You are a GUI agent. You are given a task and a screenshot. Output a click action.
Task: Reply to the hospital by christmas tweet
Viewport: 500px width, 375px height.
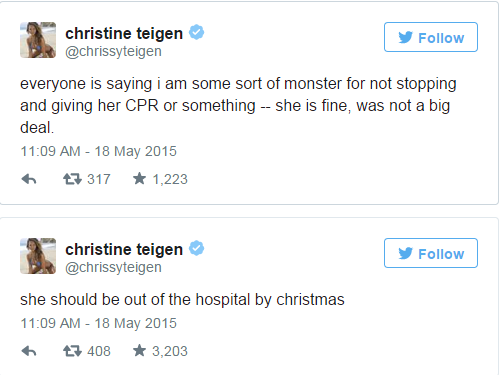click(29, 351)
